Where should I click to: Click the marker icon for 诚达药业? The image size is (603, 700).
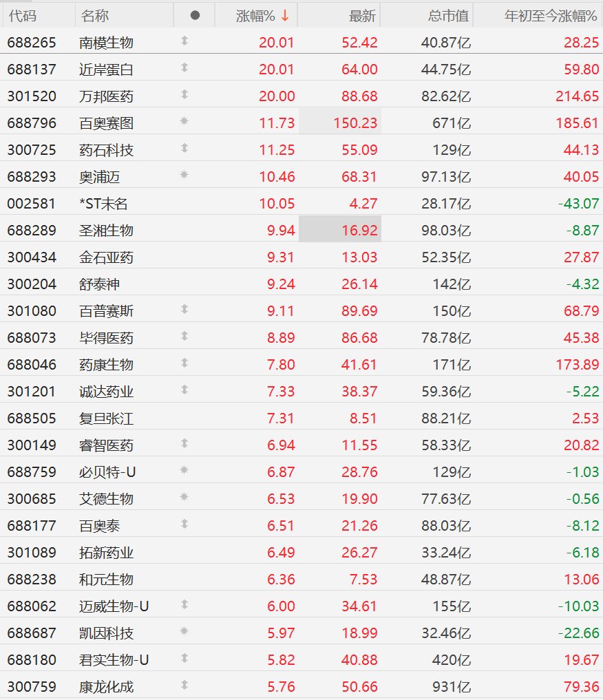184,390
